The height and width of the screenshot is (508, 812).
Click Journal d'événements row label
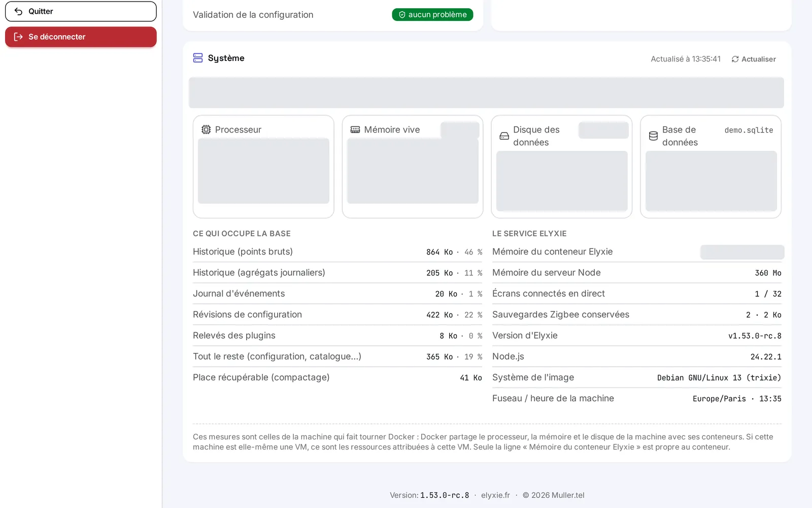(239, 293)
